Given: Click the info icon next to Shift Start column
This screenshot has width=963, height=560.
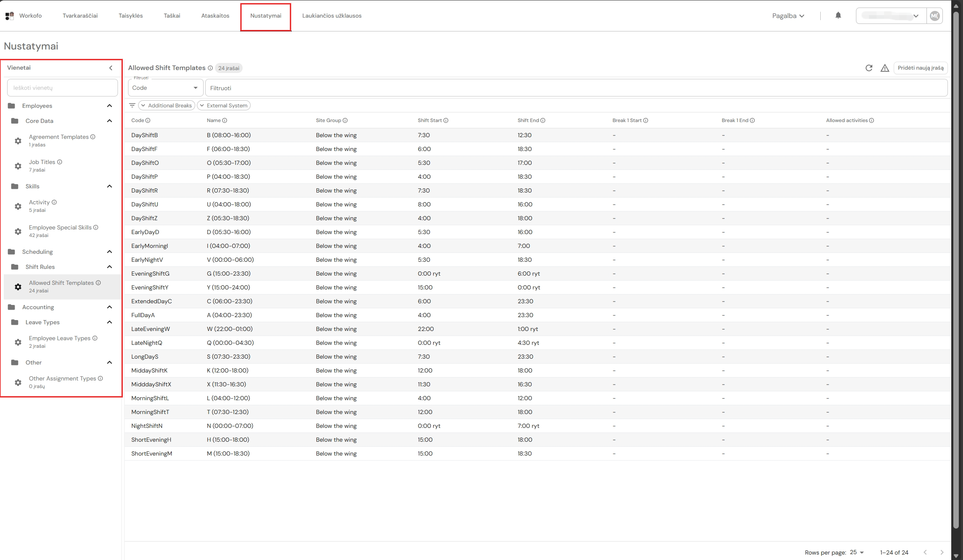Looking at the screenshot, I should (446, 120).
